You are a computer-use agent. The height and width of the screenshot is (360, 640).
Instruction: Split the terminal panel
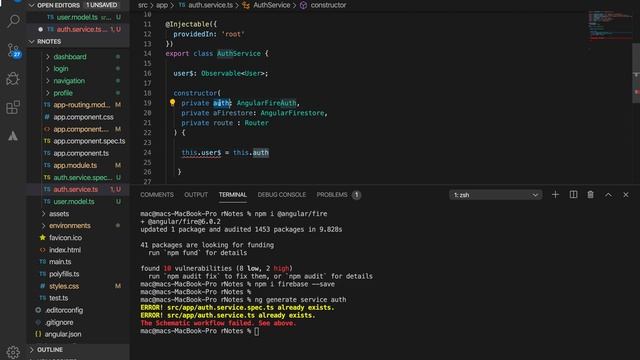(x=573, y=195)
